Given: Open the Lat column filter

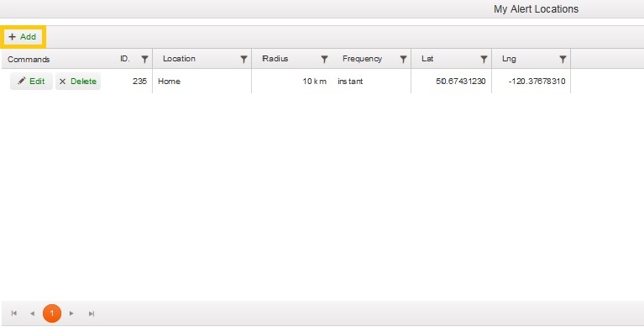Looking at the screenshot, I should pyautogui.click(x=484, y=59).
